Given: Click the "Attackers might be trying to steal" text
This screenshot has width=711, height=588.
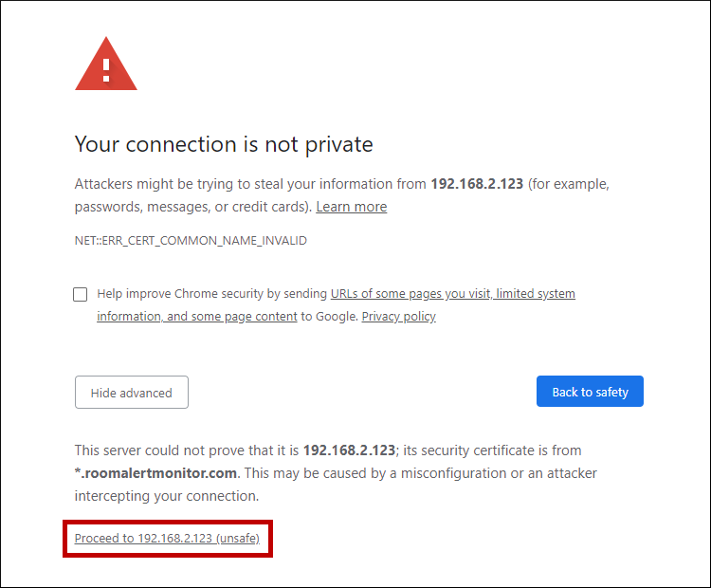Looking at the screenshot, I should [x=180, y=184].
